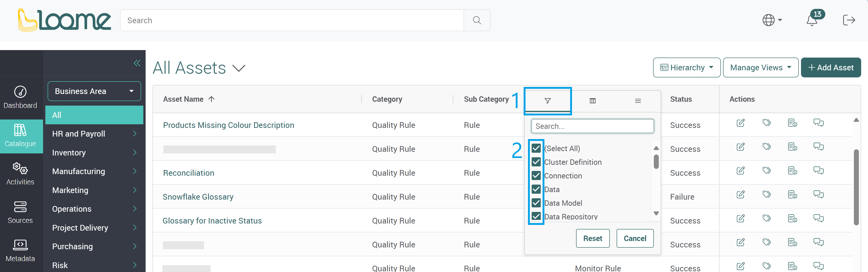Viewport: 868px width, 272px height.
Task: Open comments for Products Missing Colour Description
Action: pos(819,123)
